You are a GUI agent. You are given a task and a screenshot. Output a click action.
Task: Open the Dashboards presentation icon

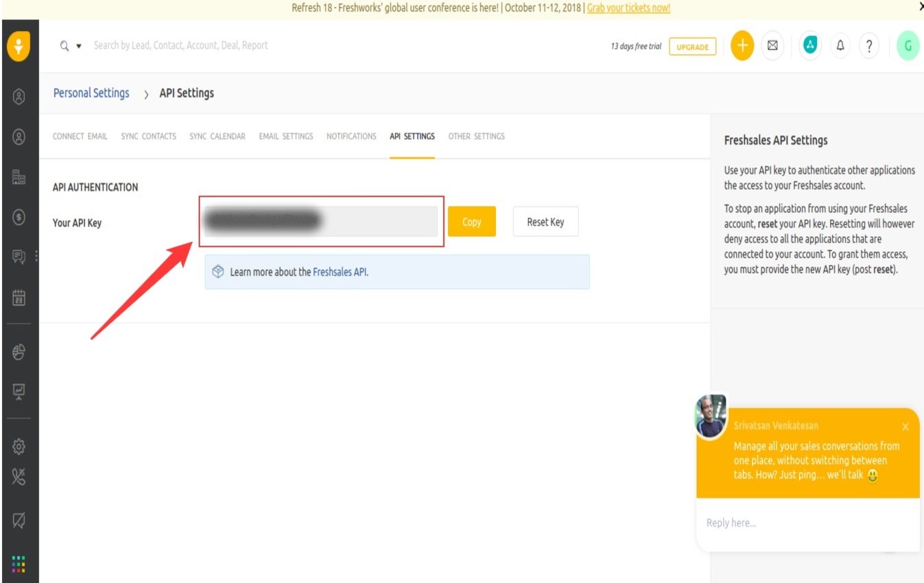(x=19, y=392)
